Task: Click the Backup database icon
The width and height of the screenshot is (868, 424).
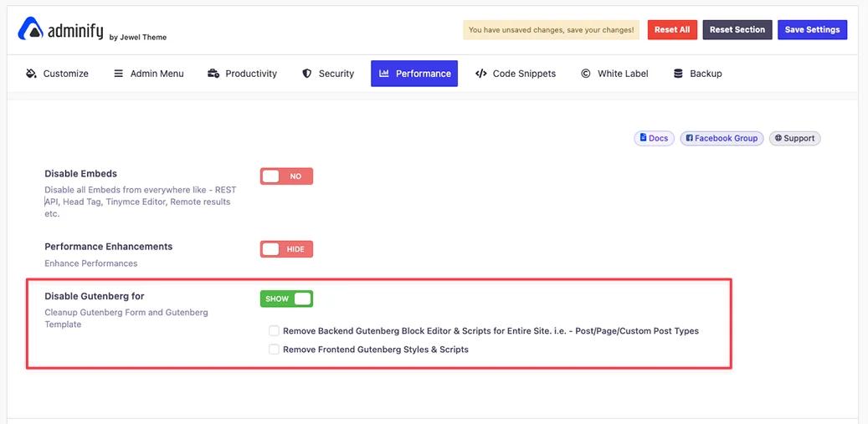Action: pos(678,74)
